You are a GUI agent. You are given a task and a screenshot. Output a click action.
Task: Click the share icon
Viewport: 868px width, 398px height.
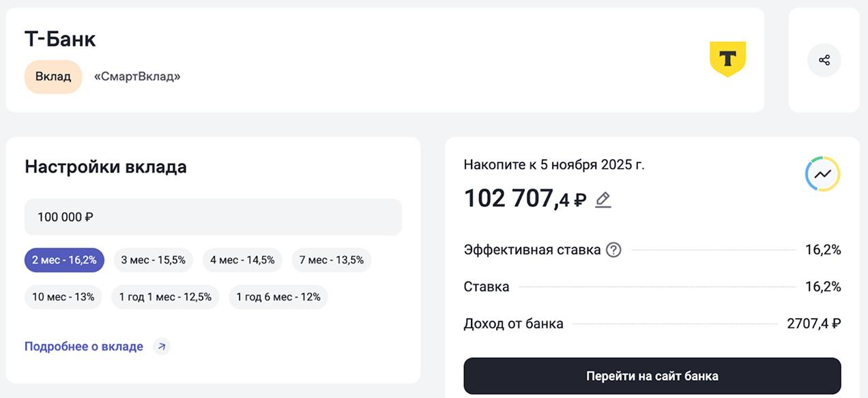[x=824, y=60]
